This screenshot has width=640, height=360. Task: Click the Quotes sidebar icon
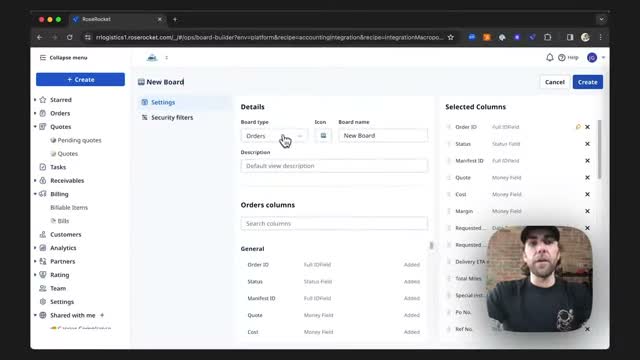point(43,127)
